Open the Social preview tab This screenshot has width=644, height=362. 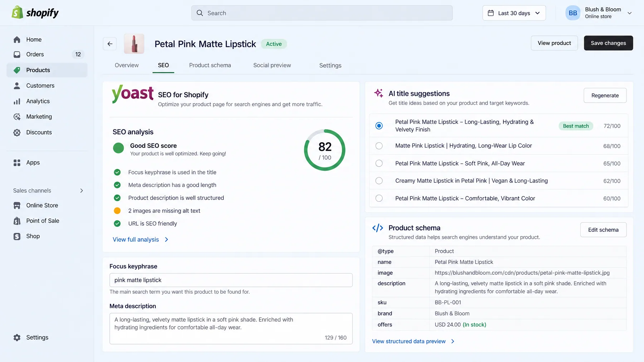click(x=272, y=65)
